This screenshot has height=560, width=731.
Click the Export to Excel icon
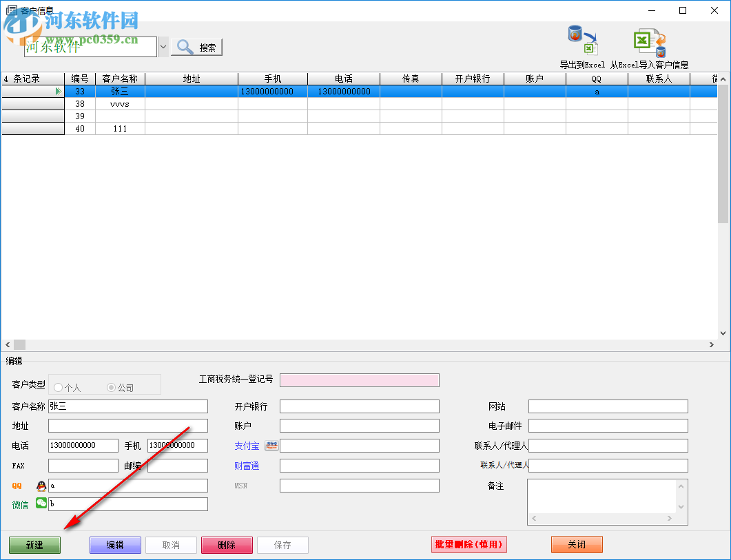(x=581, y=41)
